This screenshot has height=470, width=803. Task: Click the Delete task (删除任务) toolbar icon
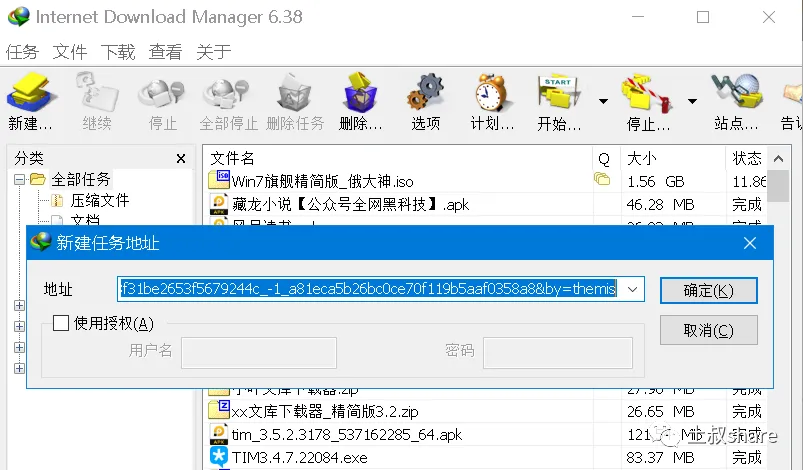[x=295, y=101]
